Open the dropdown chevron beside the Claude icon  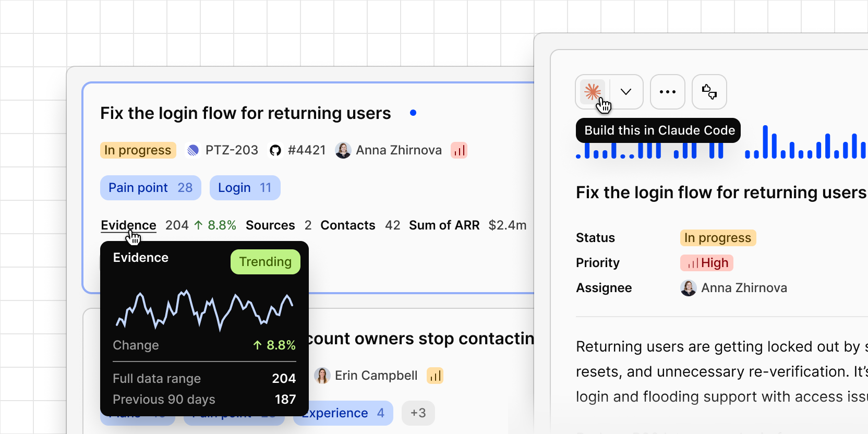point(626,92)
